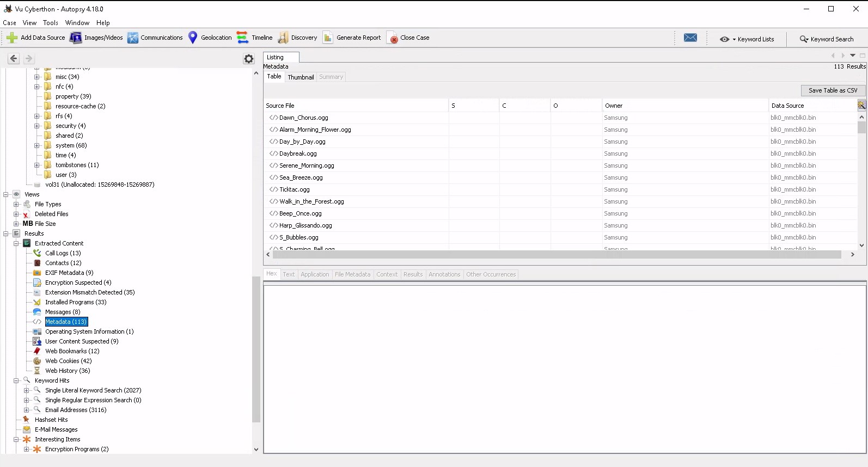Expand the system (68) folder
Screen dimensions: 868x467
[37, 145]
